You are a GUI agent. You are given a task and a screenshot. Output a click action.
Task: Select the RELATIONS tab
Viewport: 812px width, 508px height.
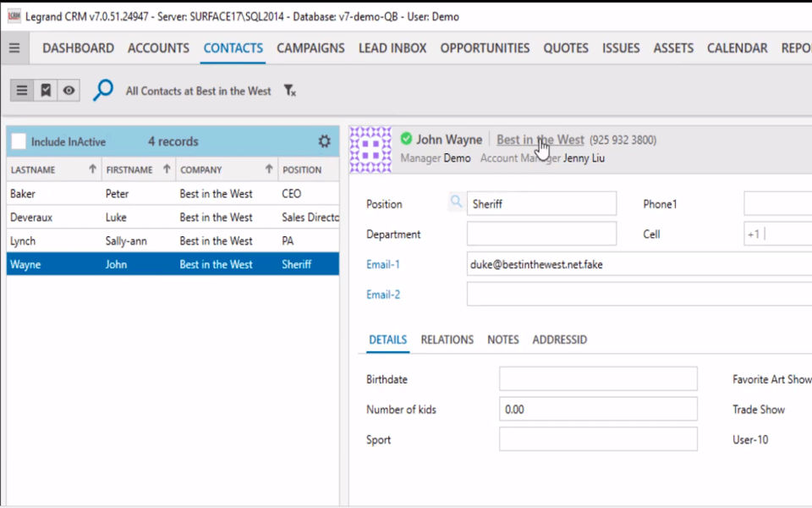click(x=447, y=340)
